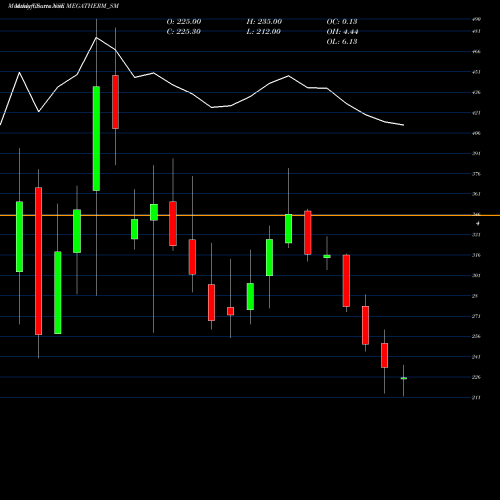Click the tallest green candle body

point(96,138)
